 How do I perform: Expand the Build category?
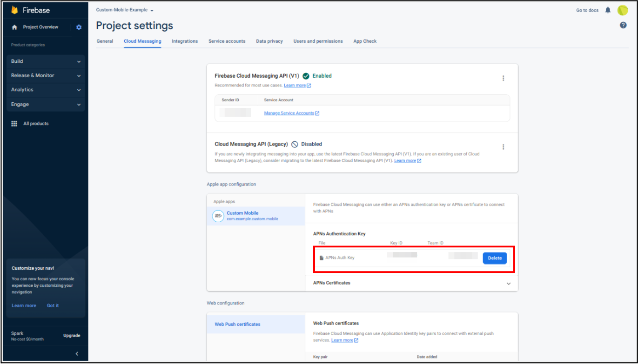pyautogui.click(x=46, y=61)
